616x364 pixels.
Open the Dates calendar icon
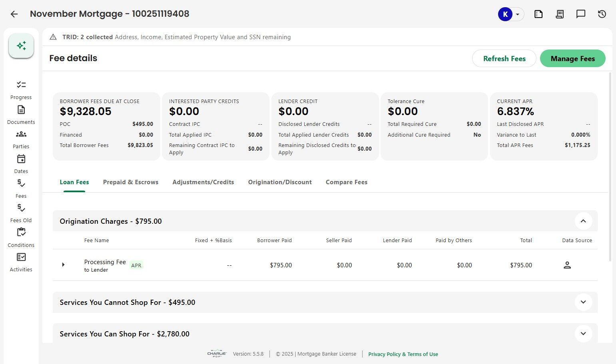pyautogui.click(x=21, y=159)
